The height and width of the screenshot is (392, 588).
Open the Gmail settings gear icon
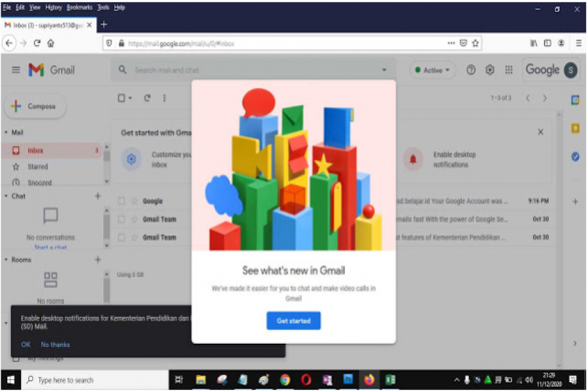click(490, 70)
